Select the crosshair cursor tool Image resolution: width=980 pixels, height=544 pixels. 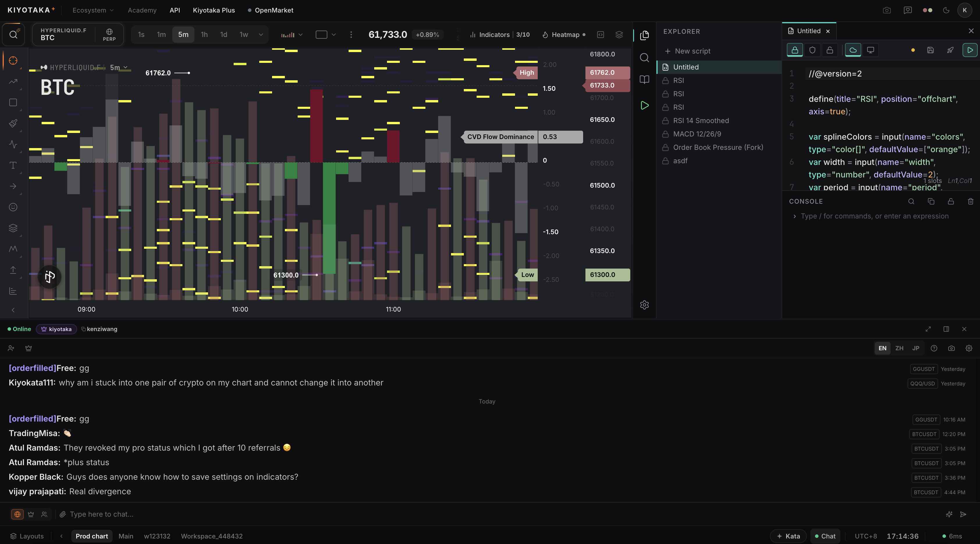[13, 61]
